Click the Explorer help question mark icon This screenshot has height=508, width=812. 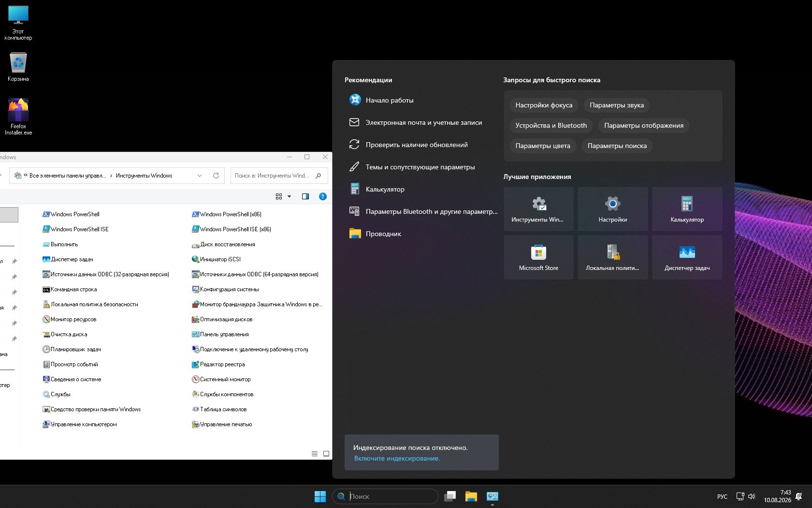pyautogui.click(x=323, y=196)
